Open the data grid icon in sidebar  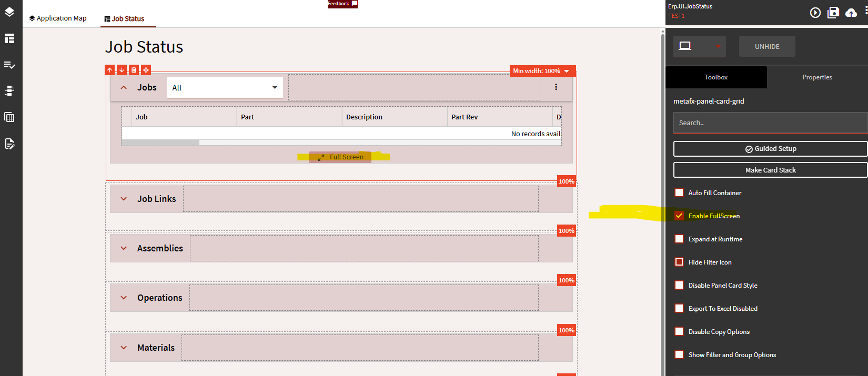click(x=9, y=117)
